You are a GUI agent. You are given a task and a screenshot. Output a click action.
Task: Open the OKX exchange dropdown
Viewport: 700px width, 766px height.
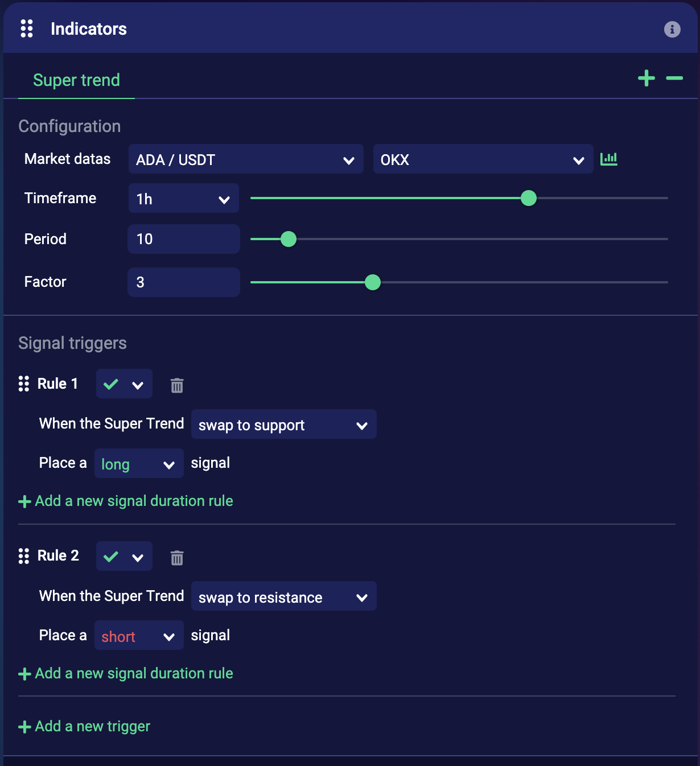click(x=483, y=159)
